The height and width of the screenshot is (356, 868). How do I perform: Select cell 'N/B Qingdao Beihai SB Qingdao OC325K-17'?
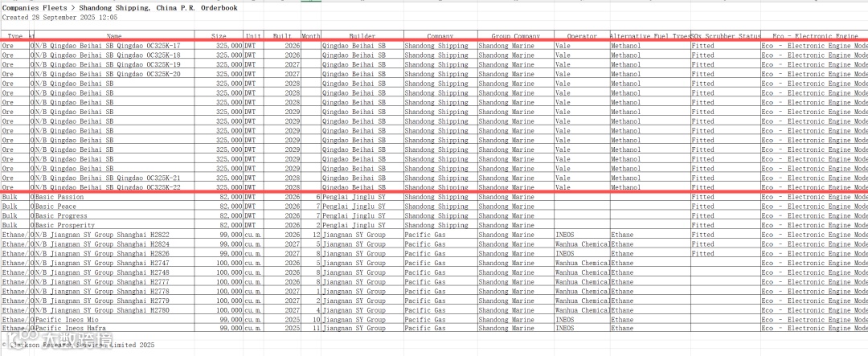click(114, 45)
